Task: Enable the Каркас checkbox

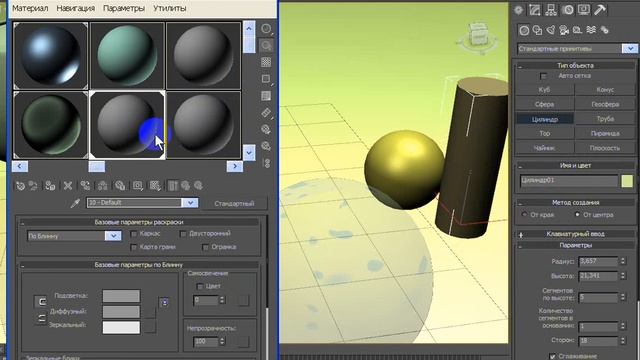Action: (134, 234)
